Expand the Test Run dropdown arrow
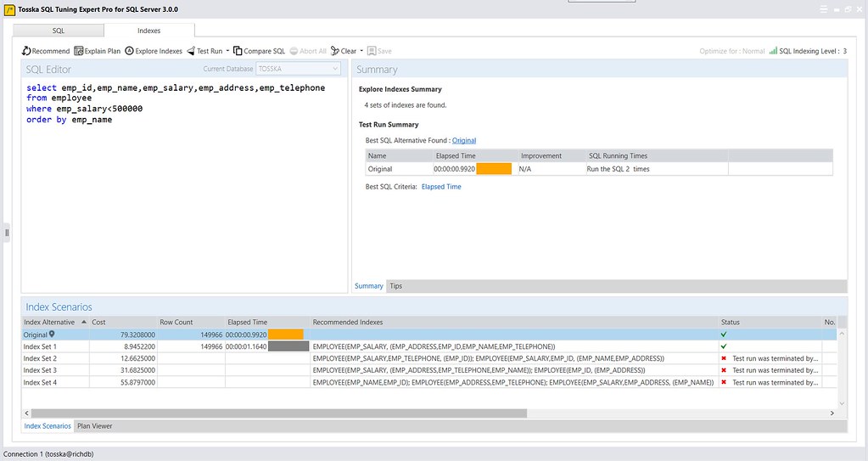Image resolution: width=868 pixels, height=461 pixels. tap(227, 51)
